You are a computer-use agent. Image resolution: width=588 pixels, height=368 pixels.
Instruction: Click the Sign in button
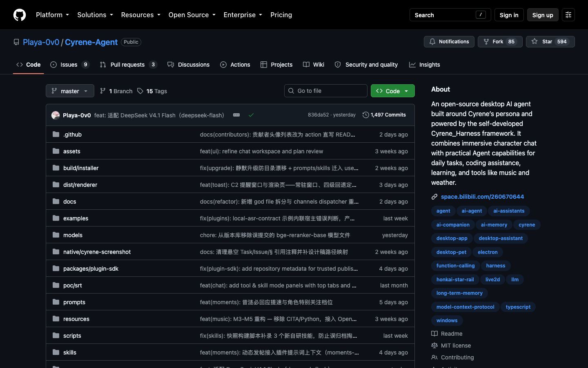[509, 15]
